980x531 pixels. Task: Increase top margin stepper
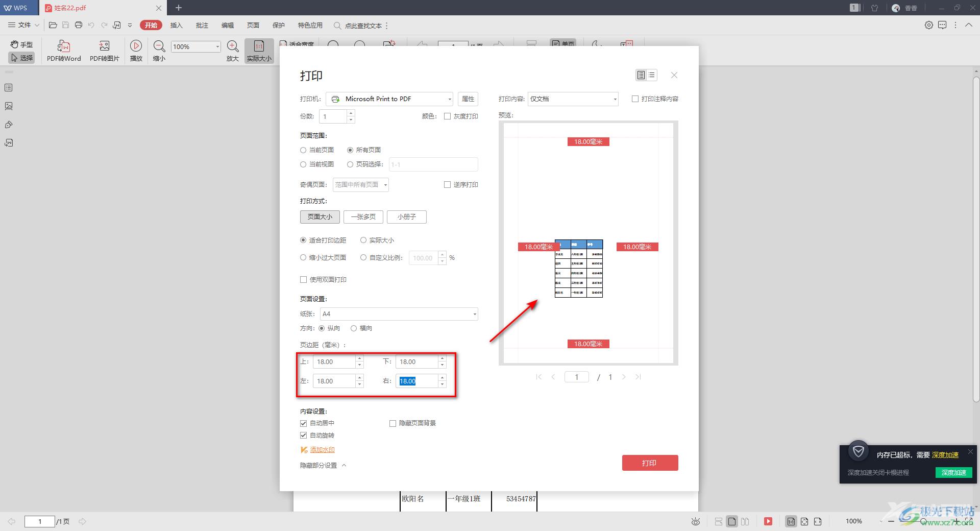(359, 358)
